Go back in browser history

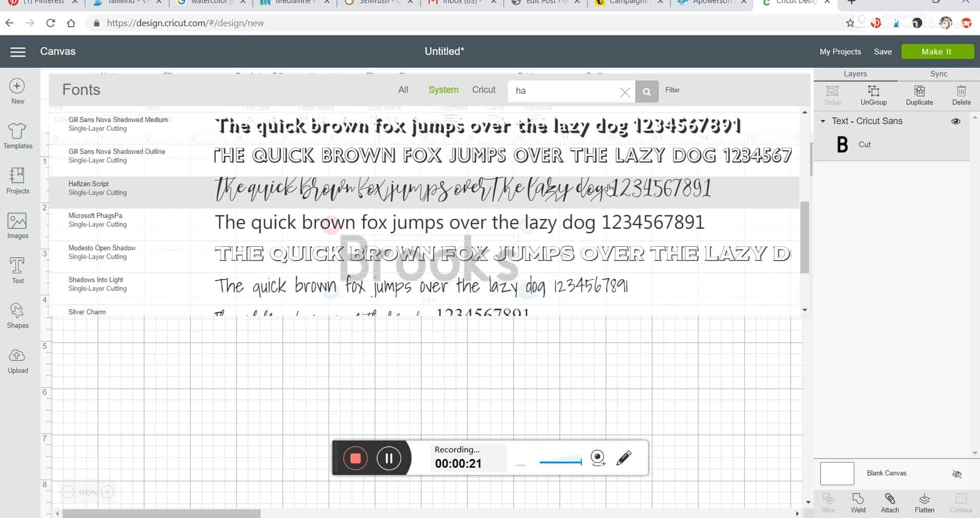click(x=9, y=23)
